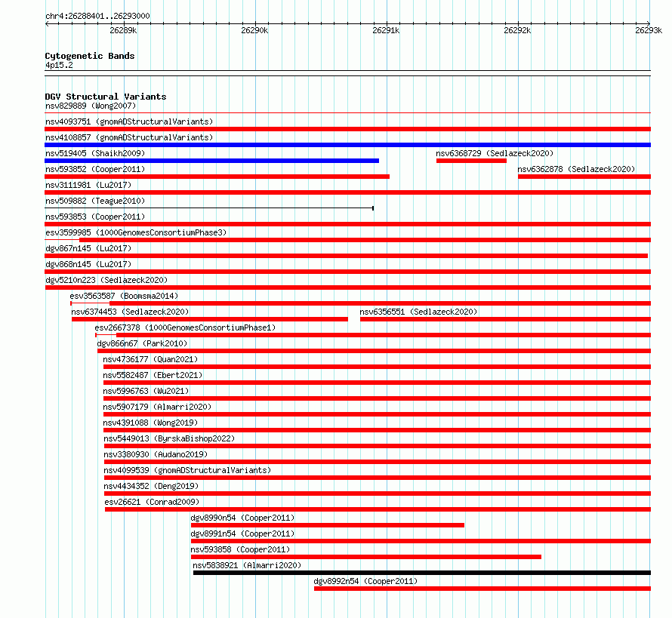The height and width of the screenshot is (618, 672).
Task: Click esv2667378 1000GenomesConsortiumPhase1 label
Action: point(185,327)
